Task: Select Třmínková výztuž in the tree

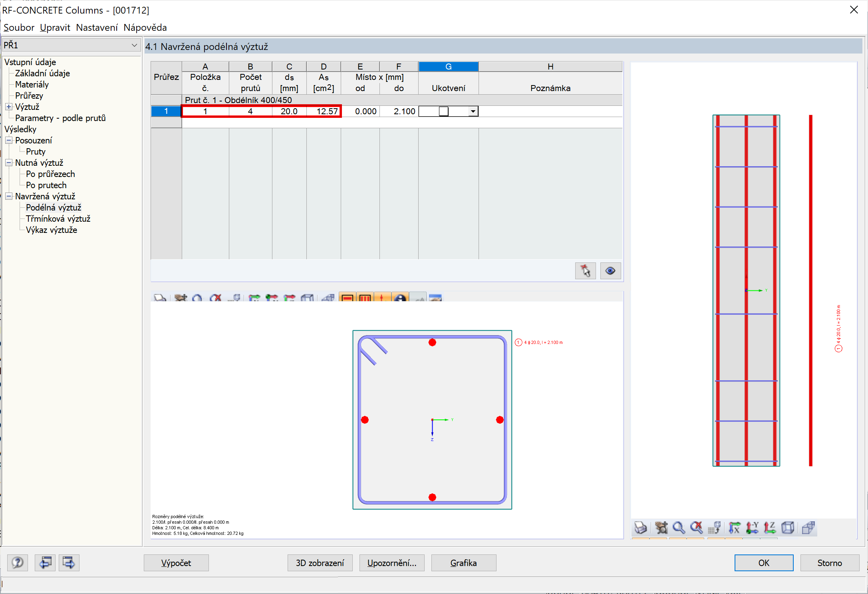Action: click(x=58, y=219)
